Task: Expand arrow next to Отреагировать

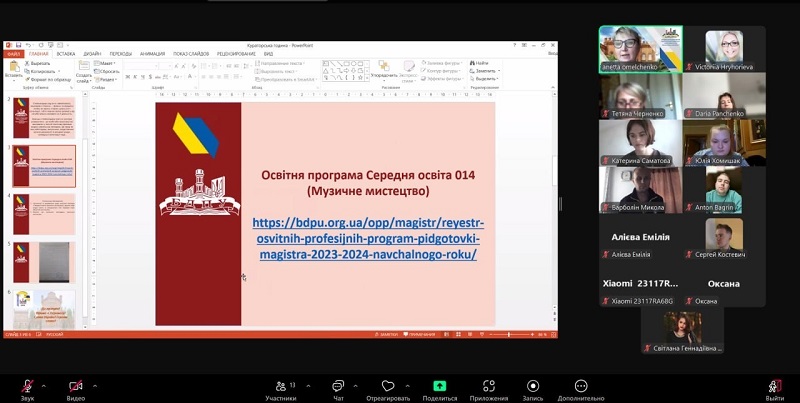Action: pos(408,386)
